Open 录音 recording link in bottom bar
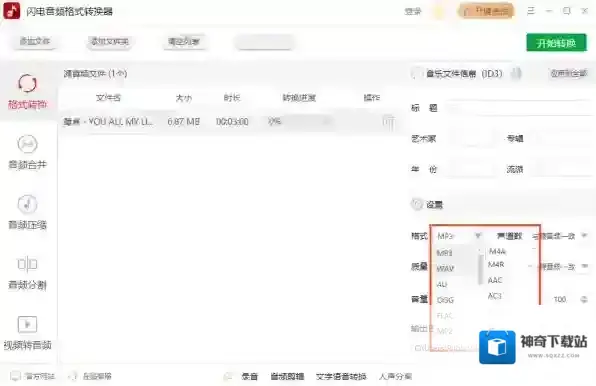This screenshot has height=386, width=596. point(249,377)
